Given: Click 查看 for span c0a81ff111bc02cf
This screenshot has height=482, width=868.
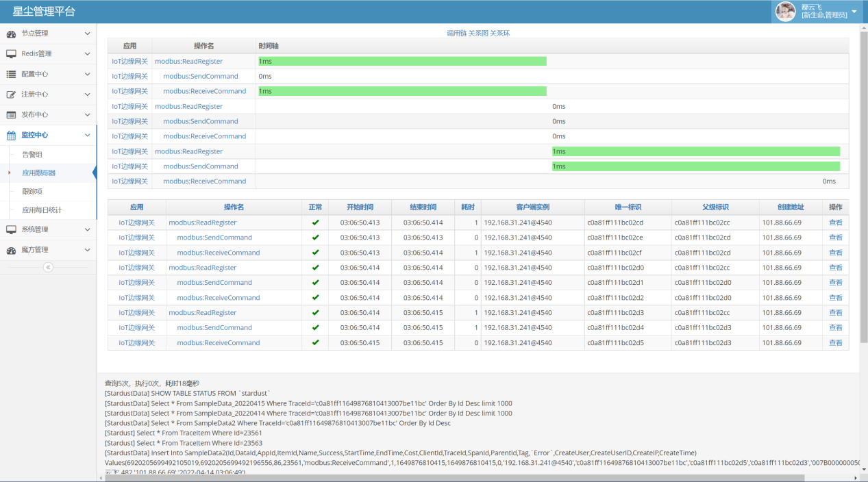Looking at the screenshot, I should pyautogui.click(x=836, y=253).
